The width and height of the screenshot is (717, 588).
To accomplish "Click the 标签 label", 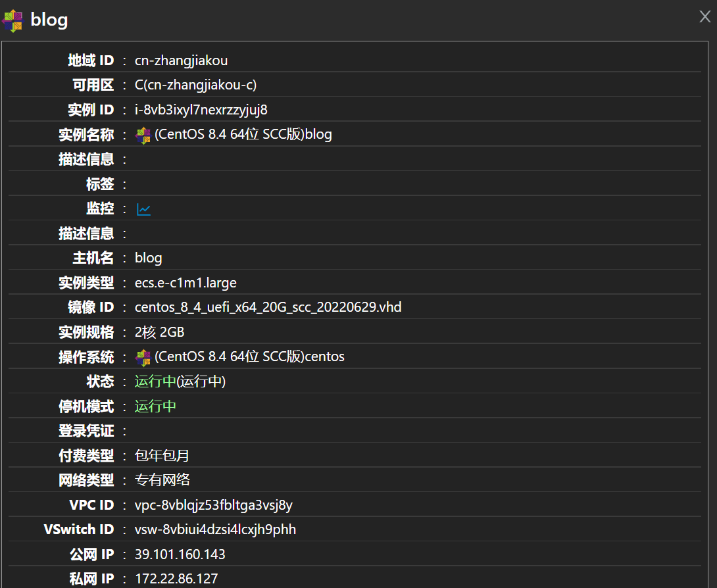I will tap(100, 184).
